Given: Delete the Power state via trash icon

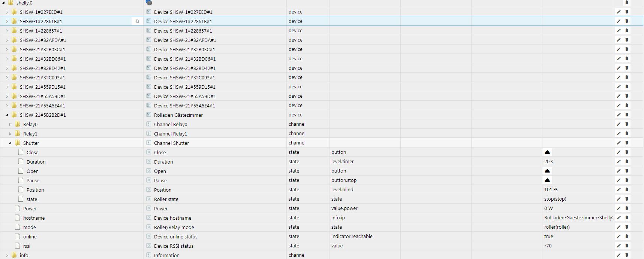Looking at the screenshot, I should [x=626, y=208].
